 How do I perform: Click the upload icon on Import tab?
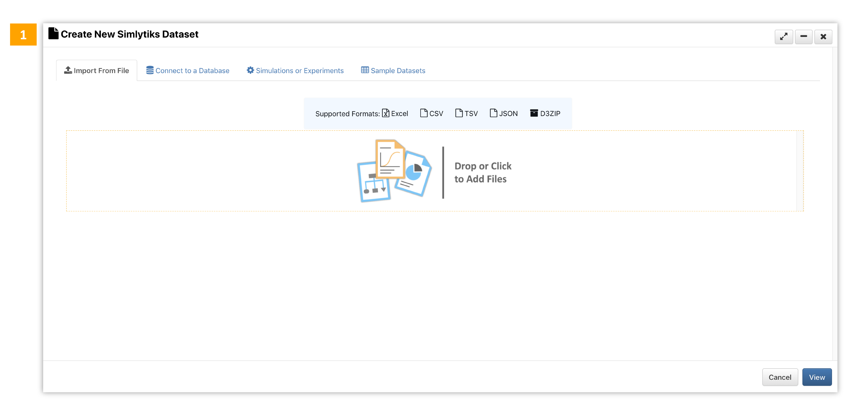pos(68,70)
